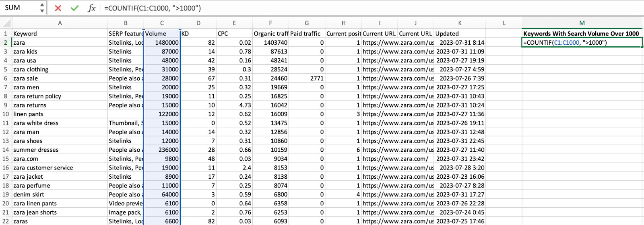The width and height of the screenshot is (644, 225).
Task: Select row 10 header
Action: [6, 114]
